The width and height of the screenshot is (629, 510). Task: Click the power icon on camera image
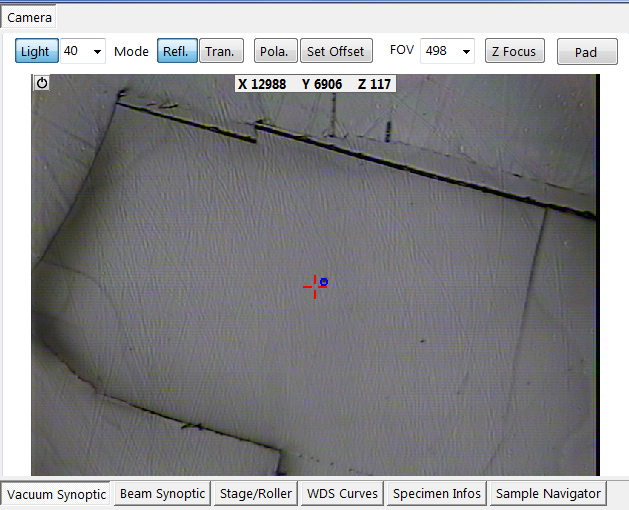(42, 84)
